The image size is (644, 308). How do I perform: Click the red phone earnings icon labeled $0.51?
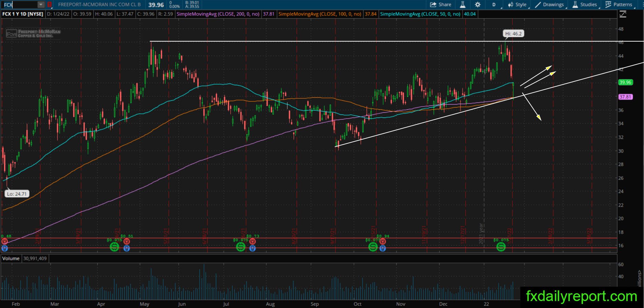(x=126, y=241)
